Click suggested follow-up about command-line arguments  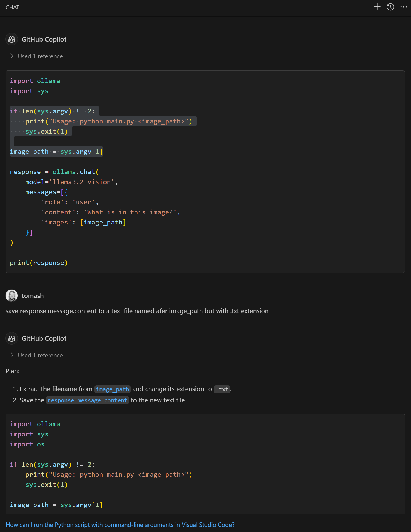click(120, 525)
